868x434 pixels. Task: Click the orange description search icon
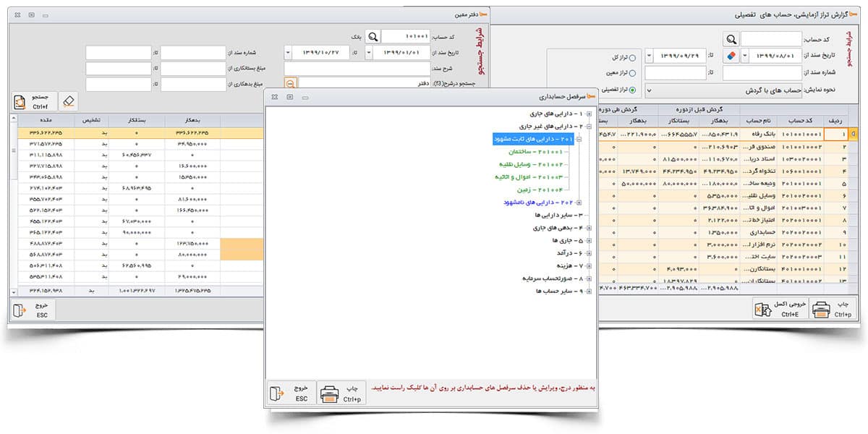tap(290, 84)
